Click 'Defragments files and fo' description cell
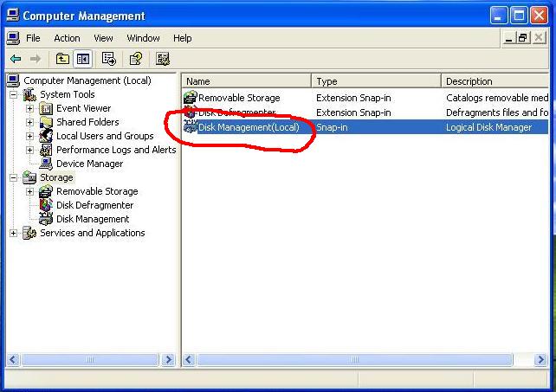Viewport: 556px width, 392px height. [x=497, y=112]
